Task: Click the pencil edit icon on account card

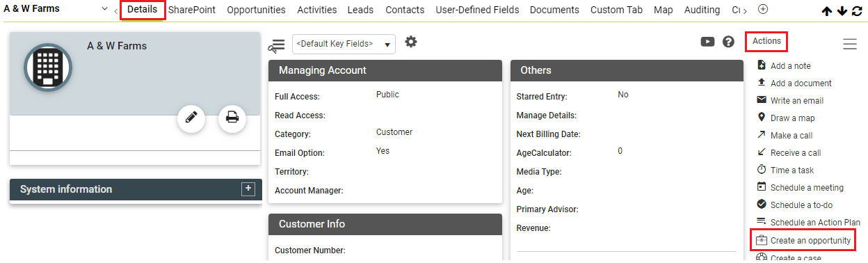Action: [191, 118]
